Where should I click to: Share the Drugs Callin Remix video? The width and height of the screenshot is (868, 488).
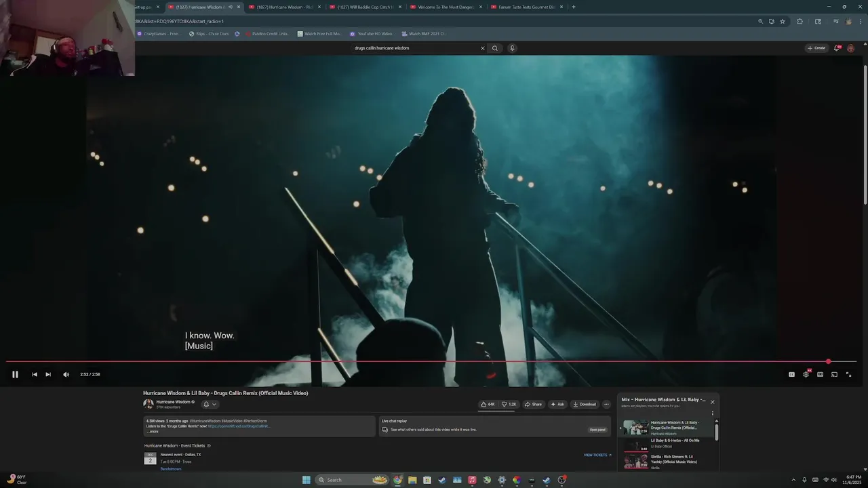pos(533,404)
